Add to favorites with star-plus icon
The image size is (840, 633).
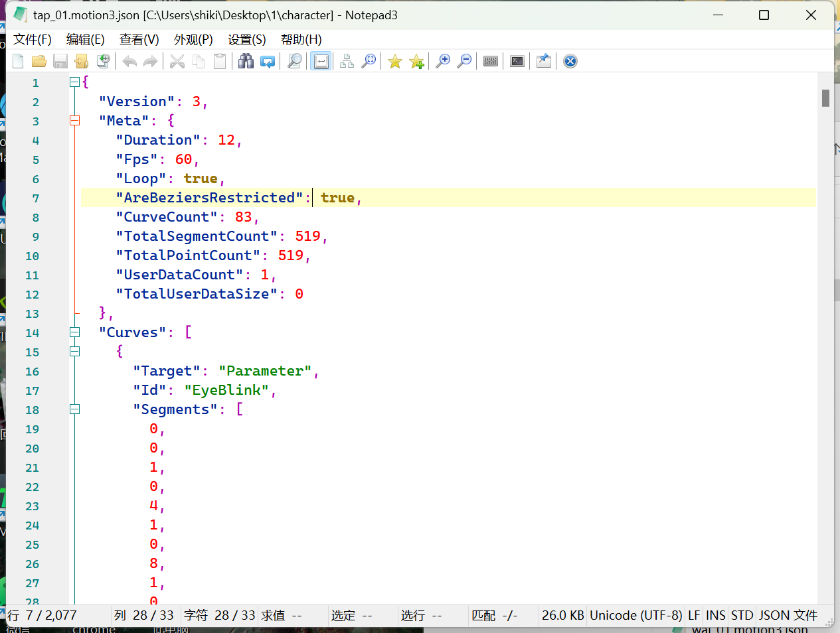pyautogui.click(x=416, y=62)
